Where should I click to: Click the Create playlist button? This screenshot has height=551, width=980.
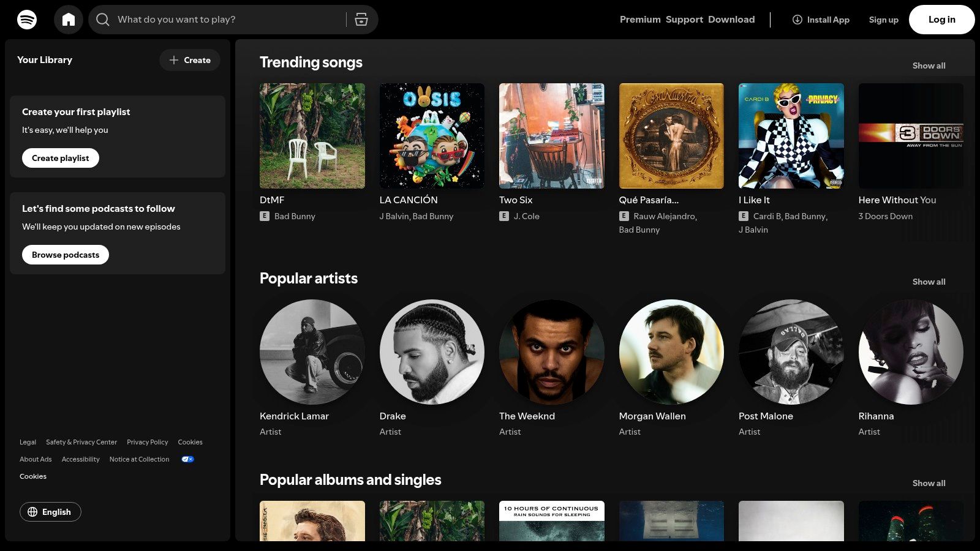61,158
